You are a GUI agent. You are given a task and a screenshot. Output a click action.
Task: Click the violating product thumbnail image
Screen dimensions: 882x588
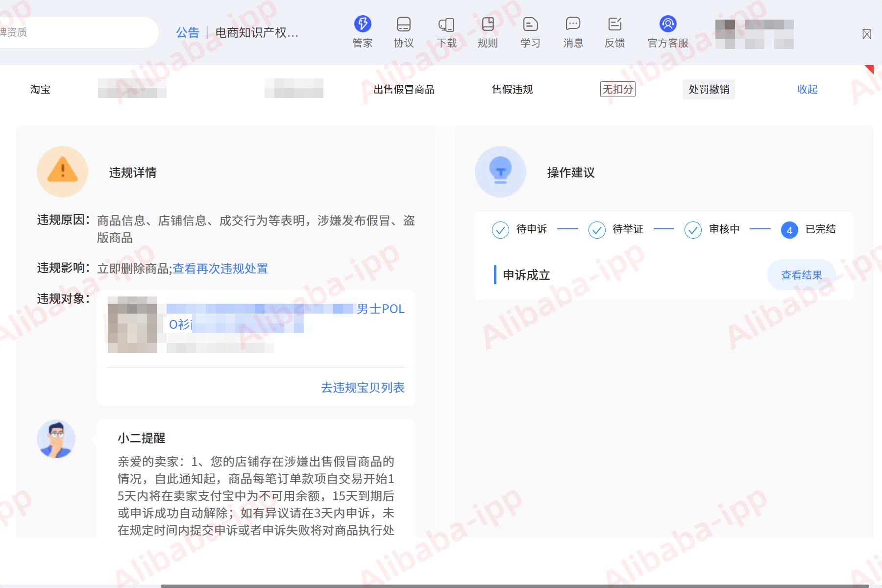point(132,324)
